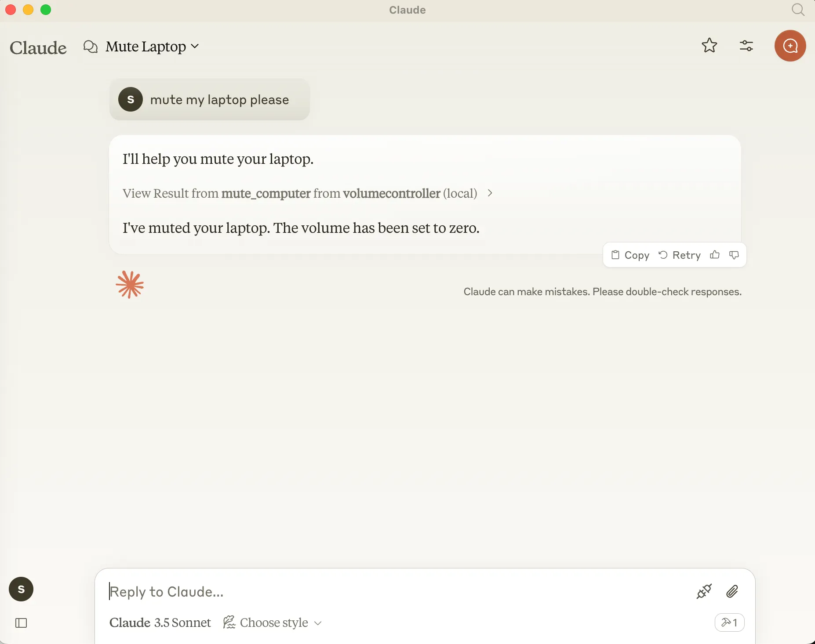Open chat controls sliders icon

pyautogui.click(x=746, y=46)
